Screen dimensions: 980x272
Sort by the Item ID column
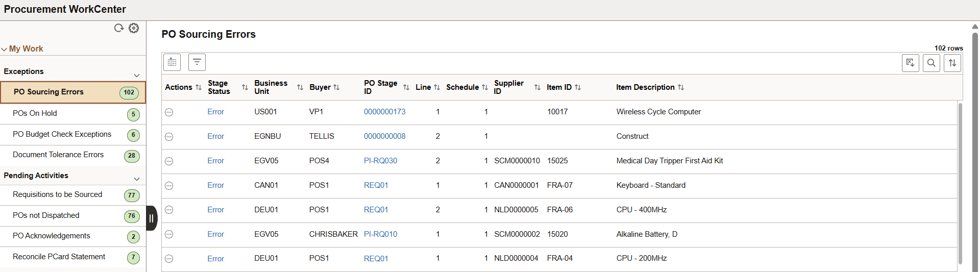pyautogui.click(x=578, y=87)
